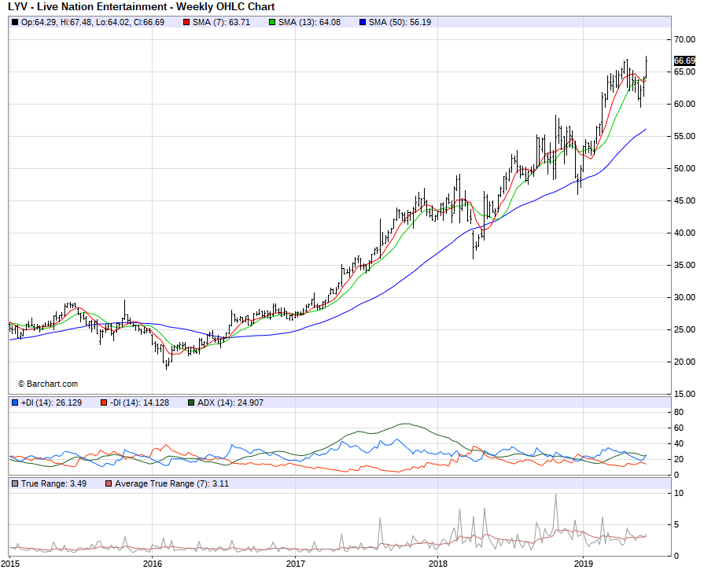This screenshot has width=704, height=588.
Task: Click the dark green ADX (14) swatch
Action: (191, 402)
